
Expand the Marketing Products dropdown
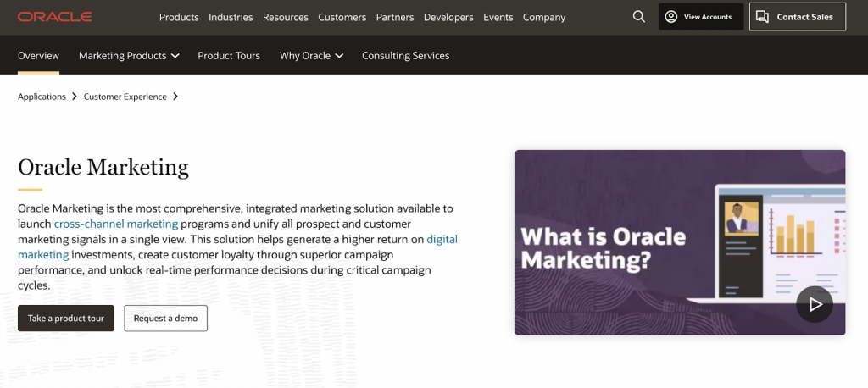(175, 56)
